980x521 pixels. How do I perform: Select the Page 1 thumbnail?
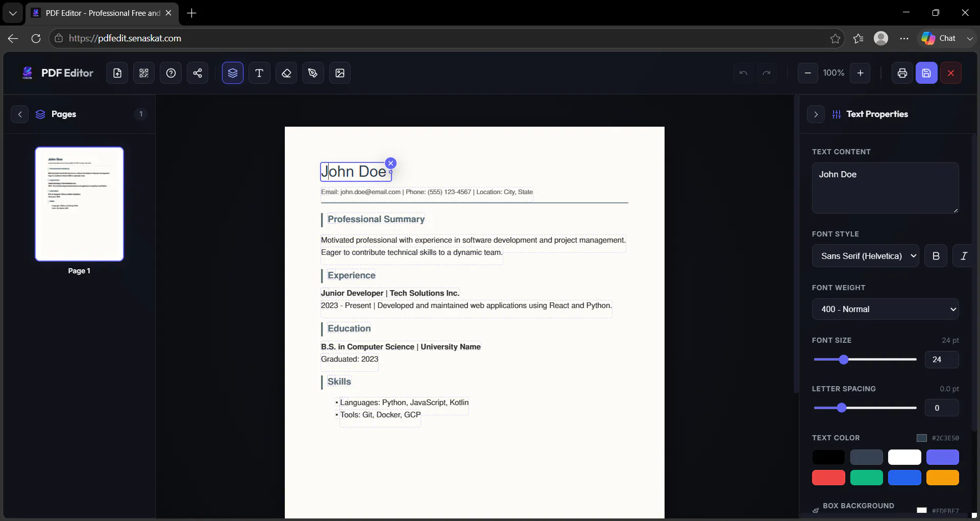pos(79,204)
